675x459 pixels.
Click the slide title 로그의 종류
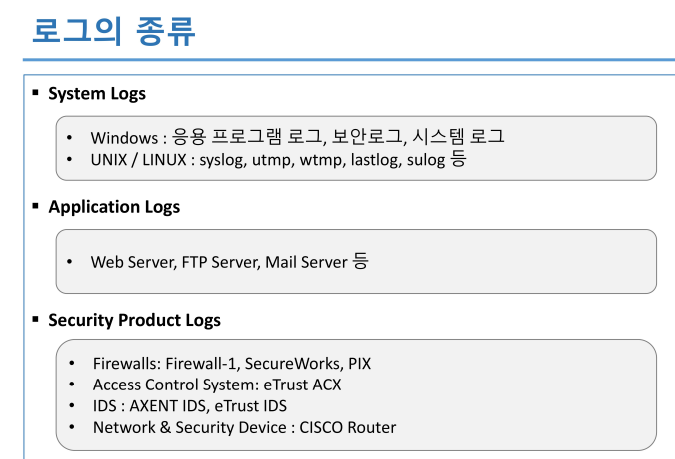113,30
